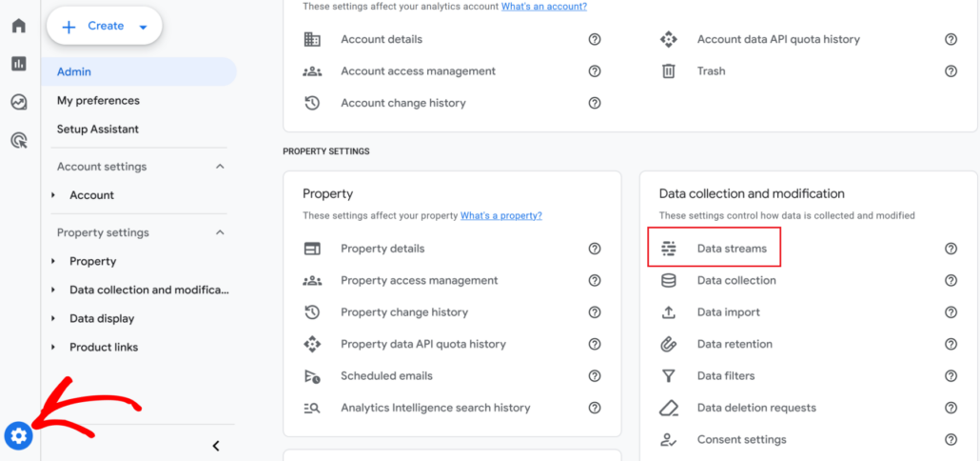This screenshot has width=980, height=461.
Task: Select Admin in the side menu
Action: coord(139,72)
